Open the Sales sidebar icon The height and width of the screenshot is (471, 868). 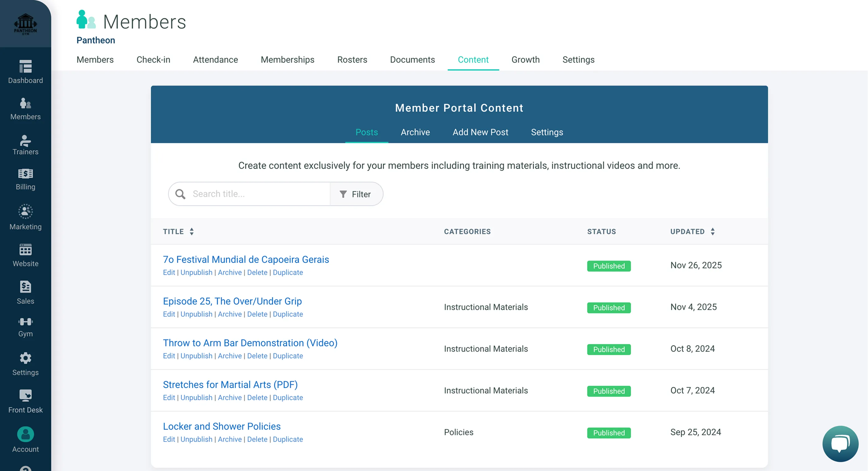click(25, 287)
